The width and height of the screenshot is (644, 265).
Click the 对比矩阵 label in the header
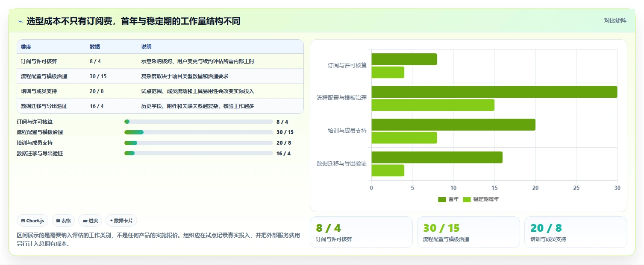pyautogui.click(x=615, y=21)
